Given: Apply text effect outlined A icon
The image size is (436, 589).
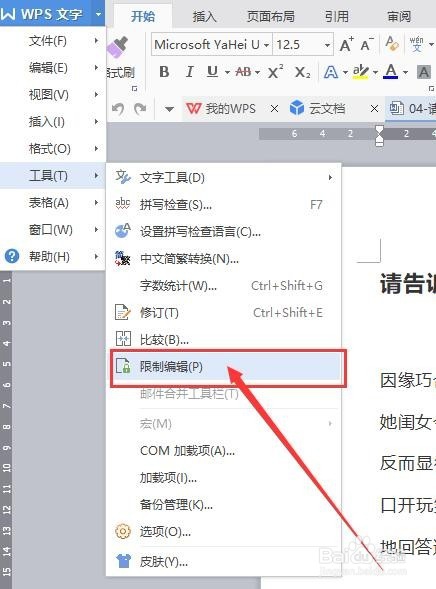Looking at the screenshot, I should tap(330, 72).
